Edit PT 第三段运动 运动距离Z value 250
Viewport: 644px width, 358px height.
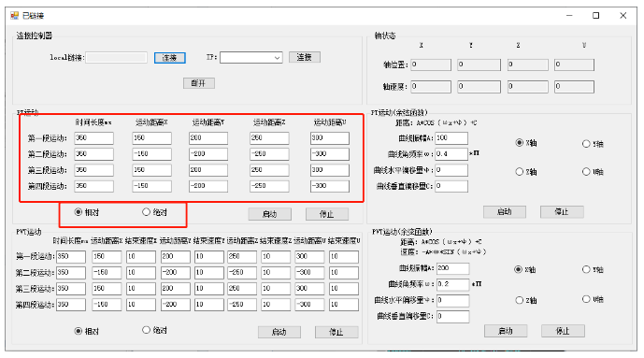(x=269, y=170)
